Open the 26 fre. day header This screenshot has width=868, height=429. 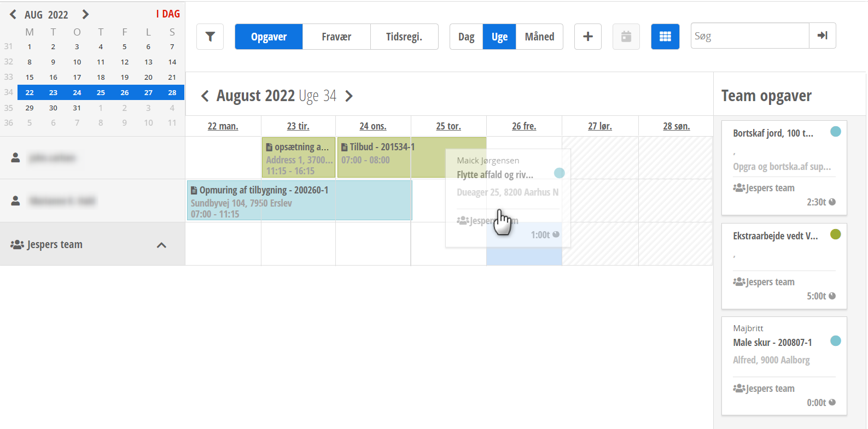[524, 126]
